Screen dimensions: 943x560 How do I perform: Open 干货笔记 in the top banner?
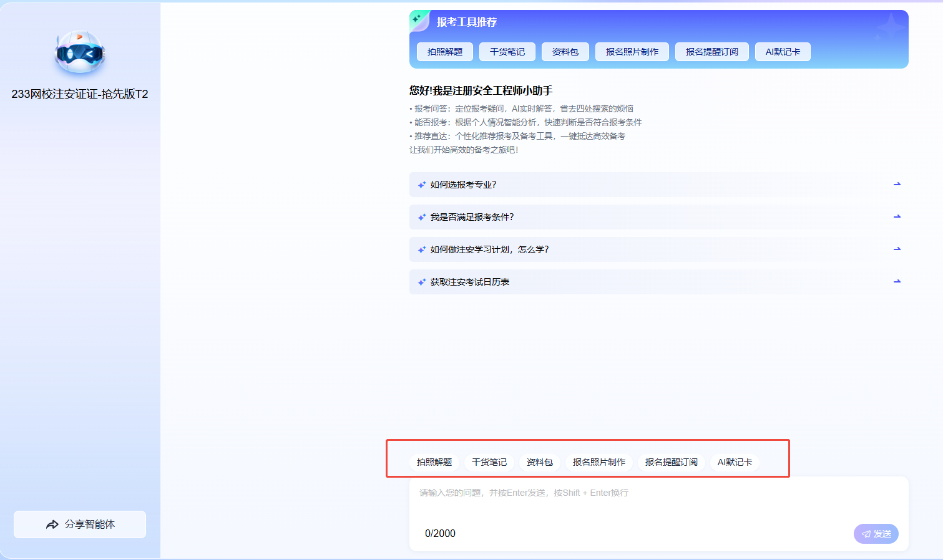tap(507, 52)
